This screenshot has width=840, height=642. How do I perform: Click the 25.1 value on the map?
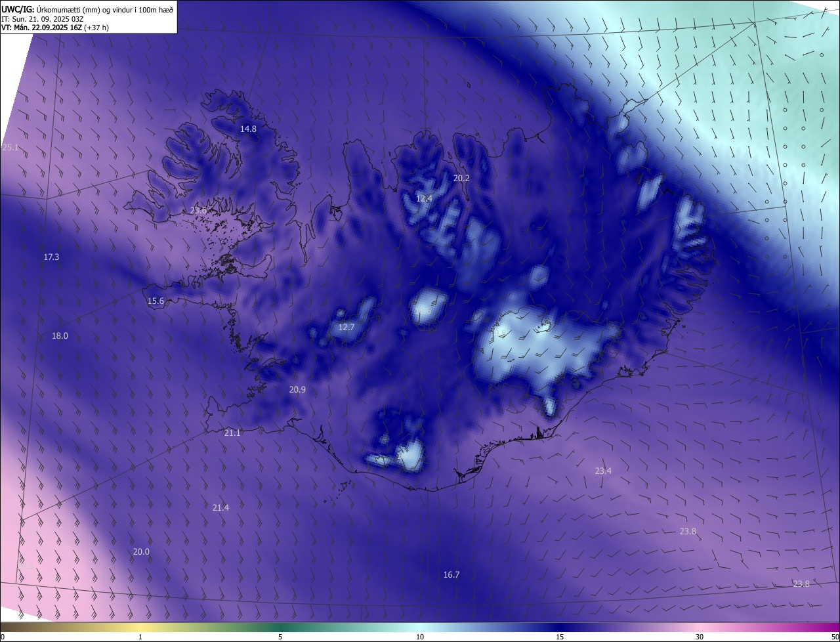[x=10, y=148]
